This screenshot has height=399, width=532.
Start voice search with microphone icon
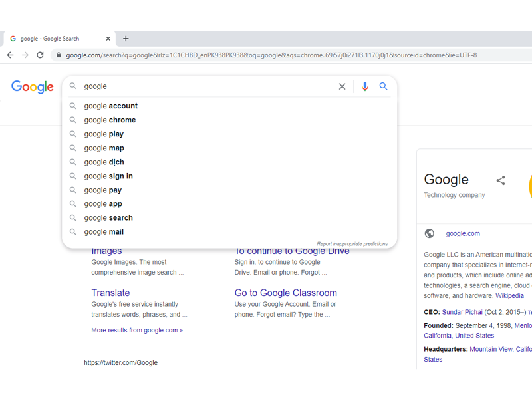364,86
